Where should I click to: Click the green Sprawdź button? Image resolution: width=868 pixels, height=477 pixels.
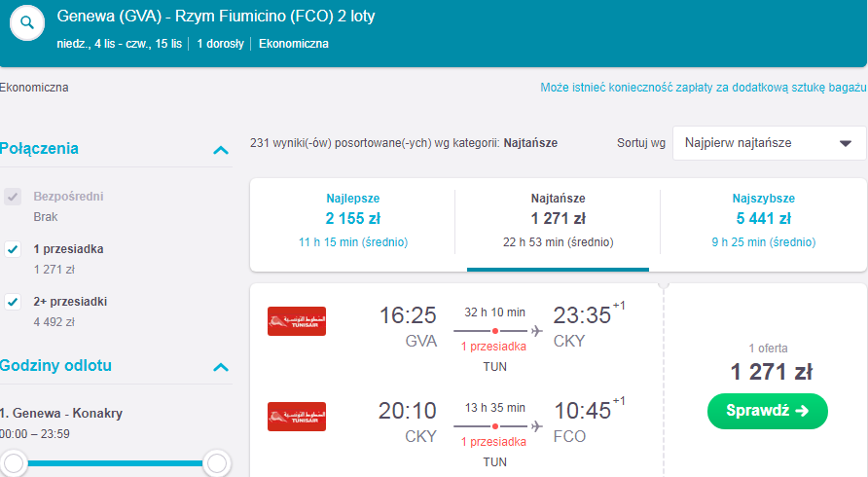(x=767, y=411)
